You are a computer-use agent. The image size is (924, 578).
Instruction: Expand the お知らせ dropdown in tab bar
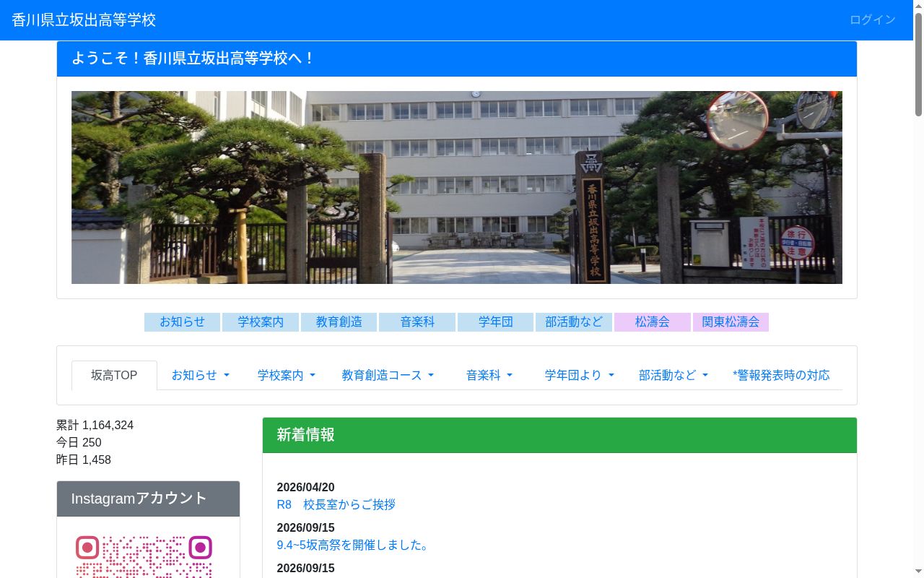[200, 375]
